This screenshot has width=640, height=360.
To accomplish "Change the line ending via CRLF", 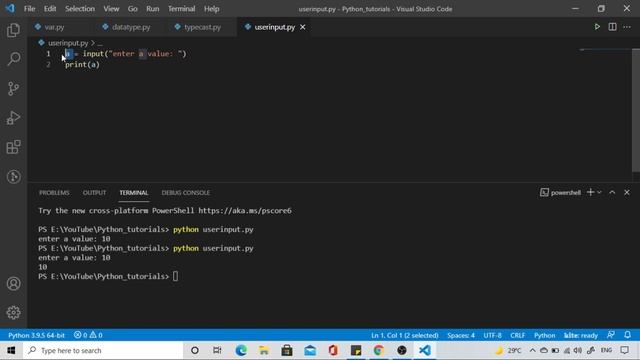I will [x=518, y=335].
